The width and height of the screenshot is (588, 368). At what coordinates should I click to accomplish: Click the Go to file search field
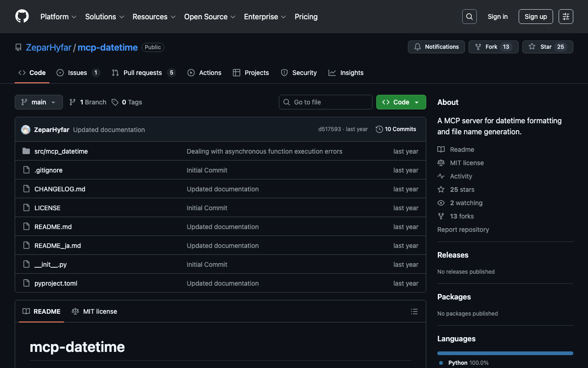325,102
